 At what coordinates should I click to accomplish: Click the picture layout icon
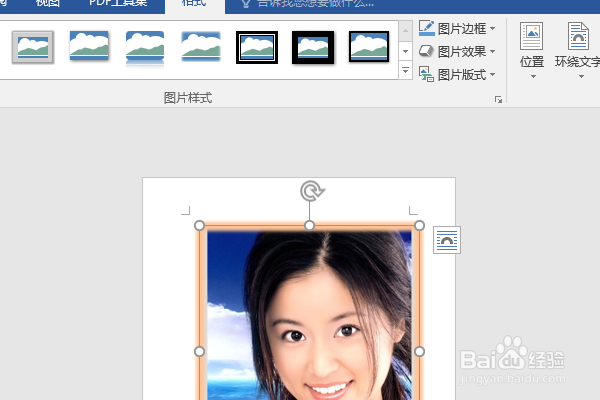click(426, 74)
